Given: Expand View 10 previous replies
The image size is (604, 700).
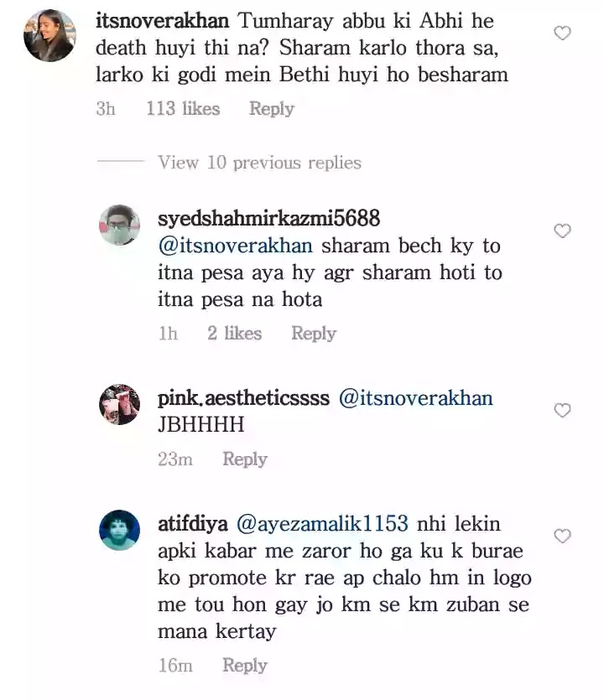Looking at the screenshot, I should click(x=259, y=163).
